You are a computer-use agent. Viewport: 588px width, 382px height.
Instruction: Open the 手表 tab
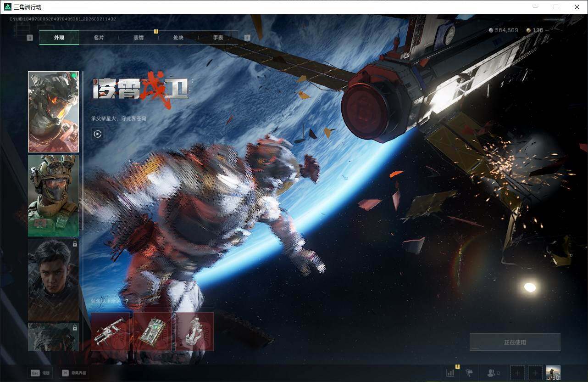[x=218, y=38]
